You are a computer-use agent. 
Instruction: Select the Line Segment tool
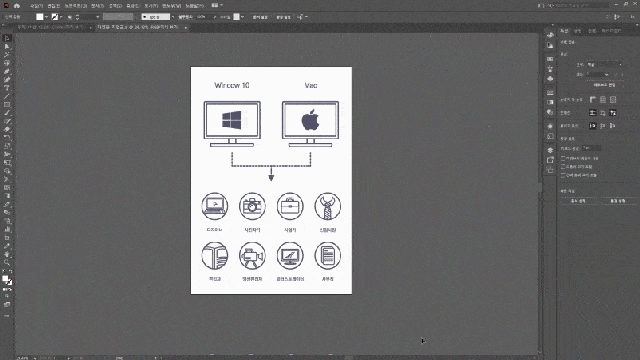click(7, 96)
